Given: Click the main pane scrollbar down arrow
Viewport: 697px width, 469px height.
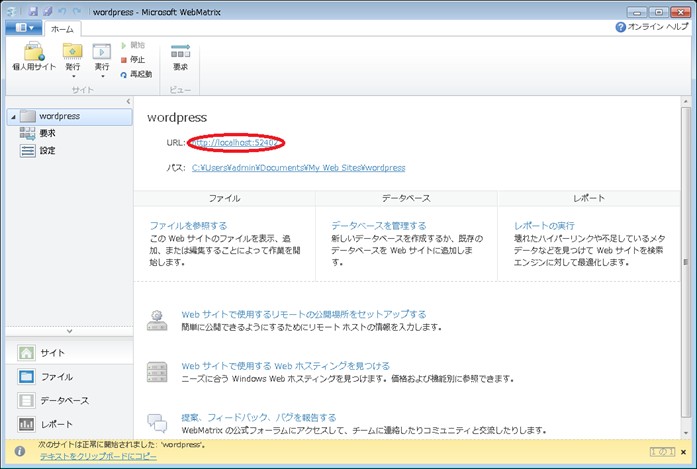Looking at the screenshot, I should tap(685, 433).
